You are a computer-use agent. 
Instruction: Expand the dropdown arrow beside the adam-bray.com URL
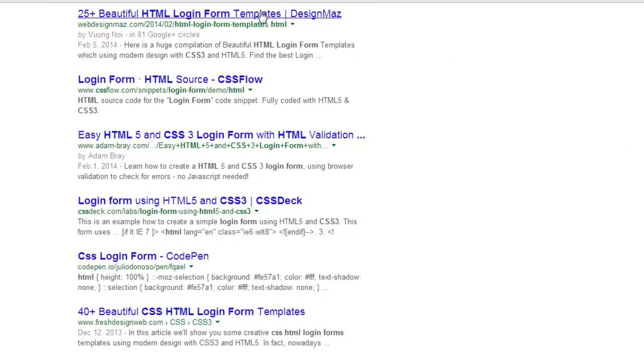(x=334, y=146)
